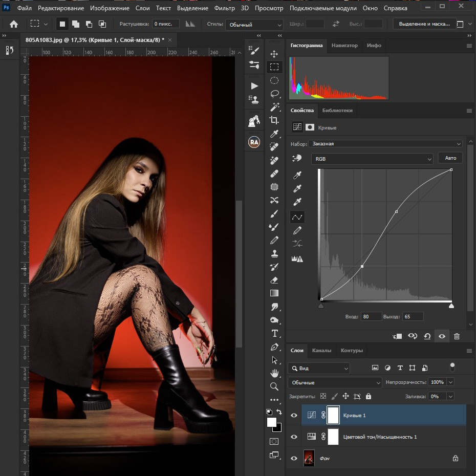Select the Crop tool
Image resolution: width=476 pixels, height=476 pixels.
274,120
